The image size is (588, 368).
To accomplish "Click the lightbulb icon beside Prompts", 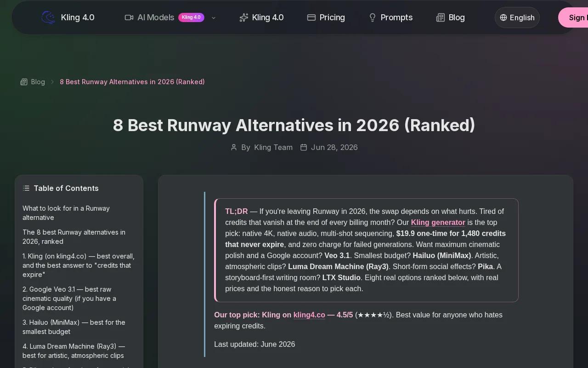I will pyautogui.click(x=373, y=17).
